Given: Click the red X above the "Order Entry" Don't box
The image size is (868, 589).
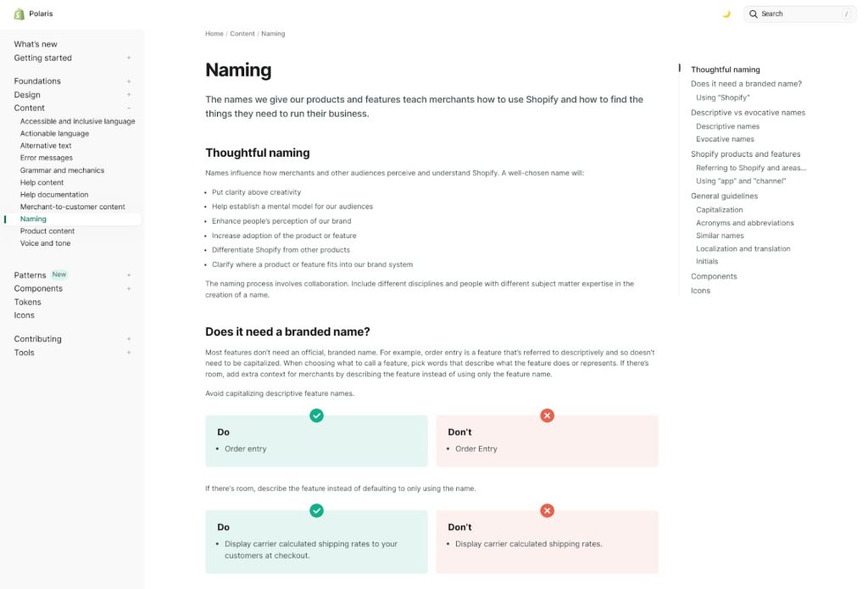Looking at the screenshot, I should coord(547,415).
